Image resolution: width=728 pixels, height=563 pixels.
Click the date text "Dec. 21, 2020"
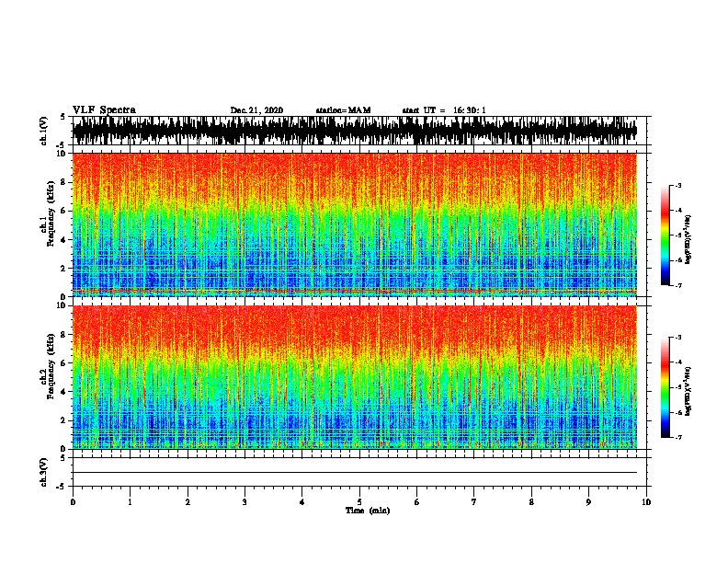pyautogui.click(x=256, y=110)
